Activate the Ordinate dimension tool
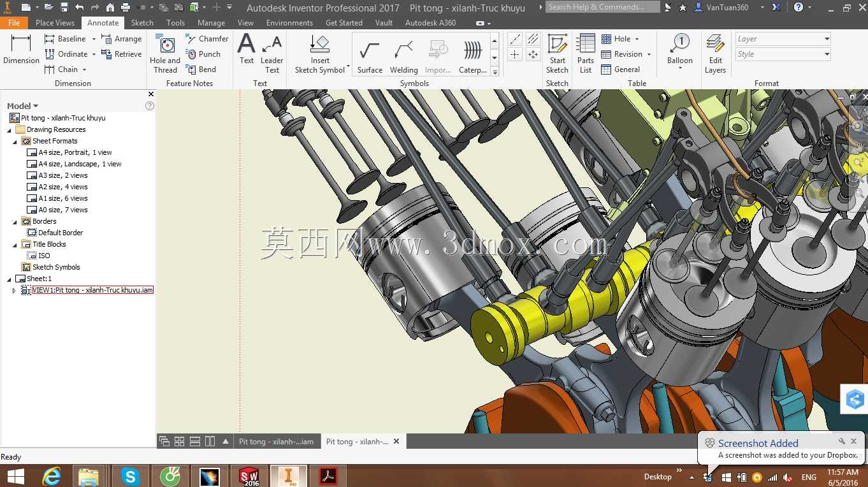The height and width of the screenshot is (487, 868). pyautogui.click(x=66, y=54)
